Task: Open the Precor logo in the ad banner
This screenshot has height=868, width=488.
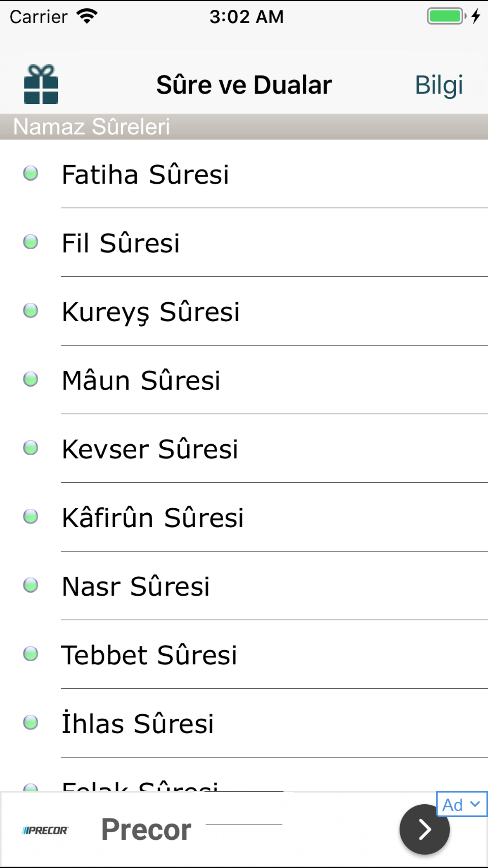Action: tap(45, 830)
